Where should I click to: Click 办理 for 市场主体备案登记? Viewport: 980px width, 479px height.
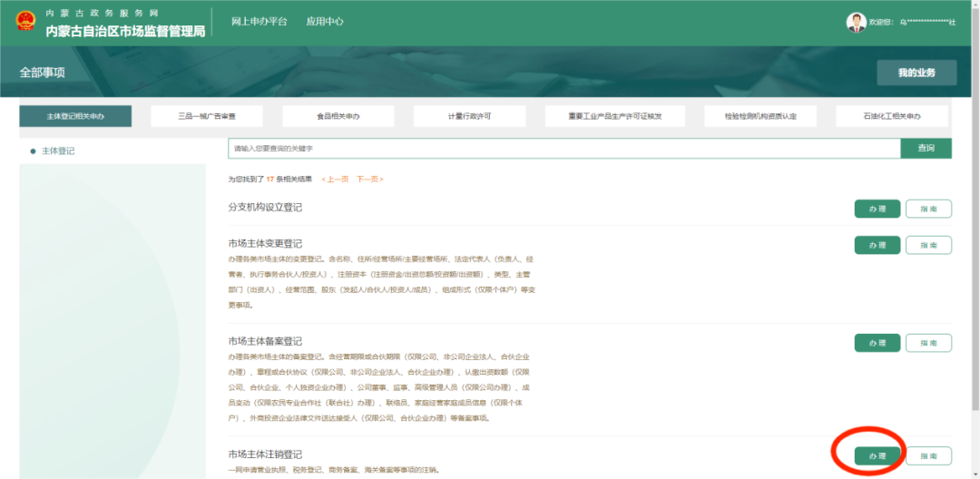[877, 343]
